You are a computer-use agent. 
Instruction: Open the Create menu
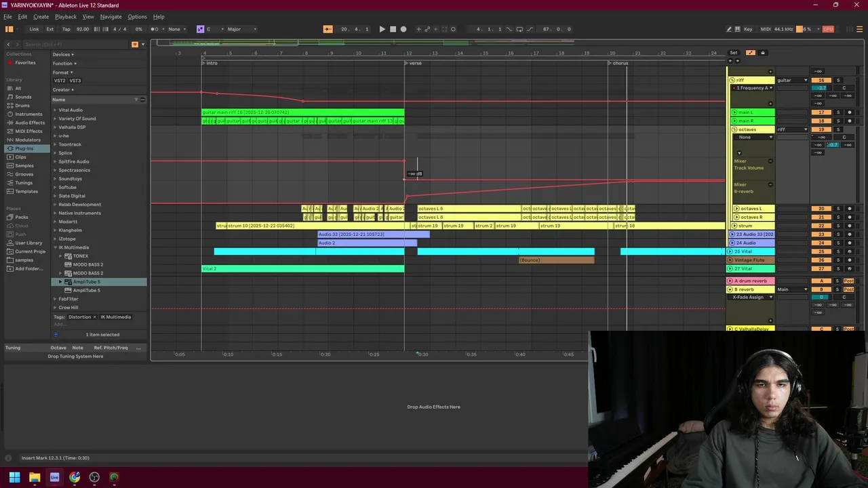tap(41, 16)
